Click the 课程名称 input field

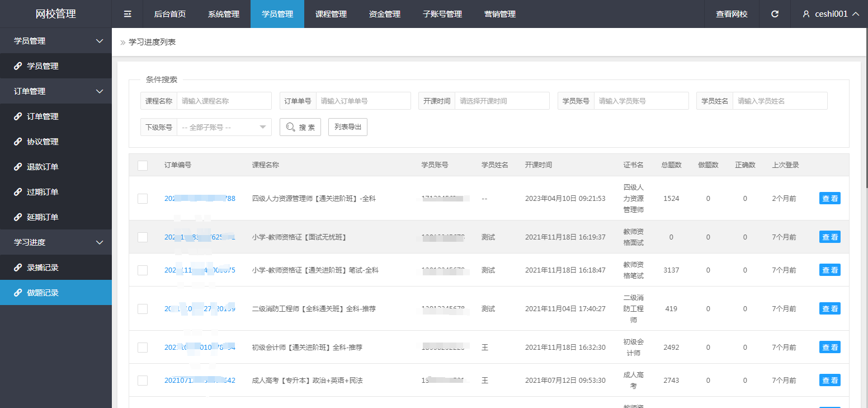point(224,101)
